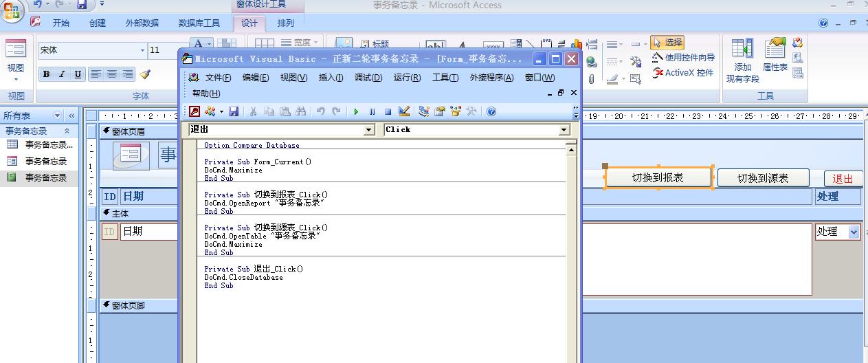Click Insert Module icon in VBA toolbar

point(210,111)
